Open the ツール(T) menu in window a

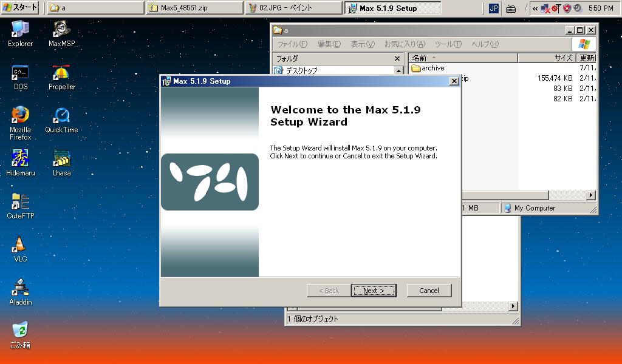click(x=448, y=44)
